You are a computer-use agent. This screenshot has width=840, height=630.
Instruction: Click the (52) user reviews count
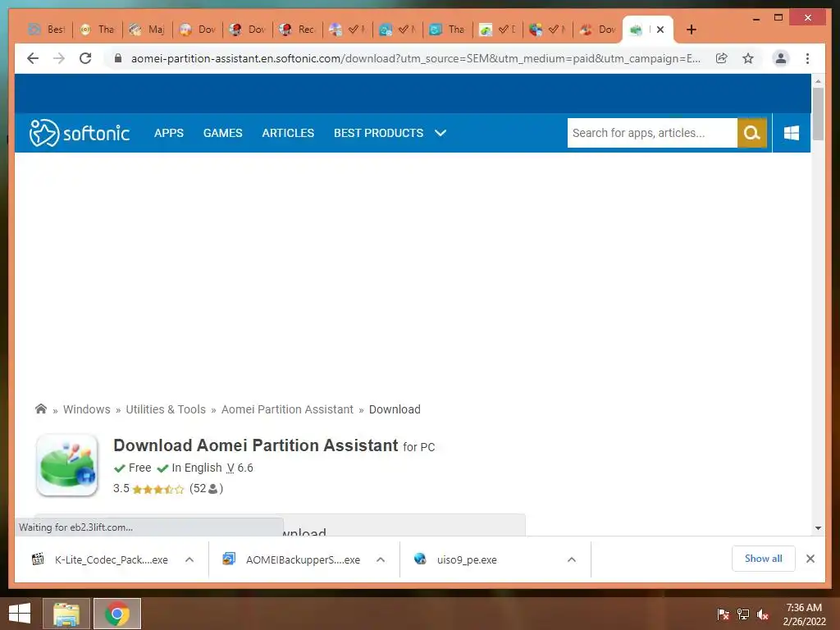206,489
